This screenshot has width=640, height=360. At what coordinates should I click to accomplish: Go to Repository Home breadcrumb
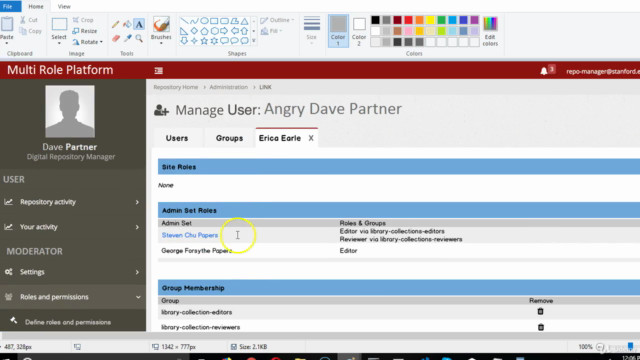(176, 87)
